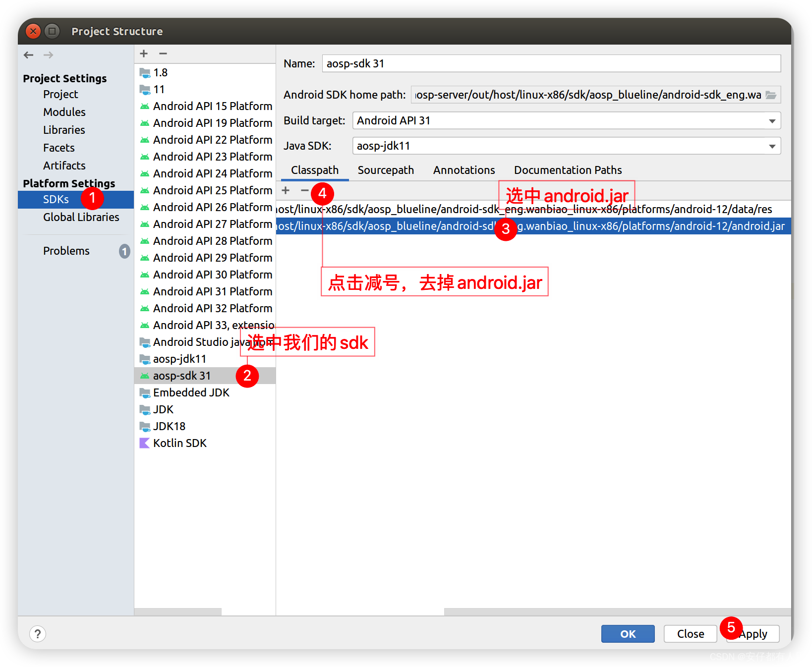Screen dimensions: 812x667
Task: Select Android API 24 Platform
Action: click(205, 173)
